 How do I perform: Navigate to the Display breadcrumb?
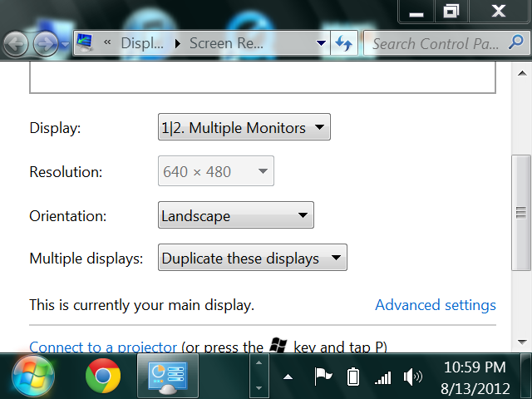142,43
